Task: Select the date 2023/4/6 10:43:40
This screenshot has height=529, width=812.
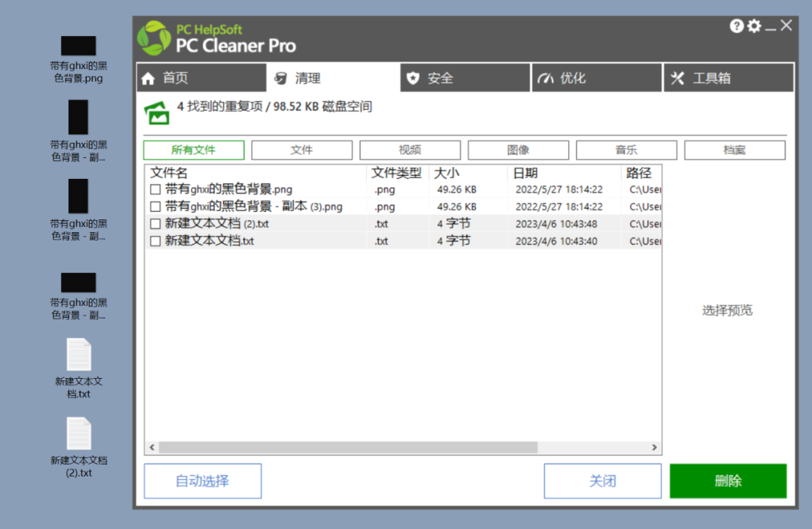Action: pos(556,241)
